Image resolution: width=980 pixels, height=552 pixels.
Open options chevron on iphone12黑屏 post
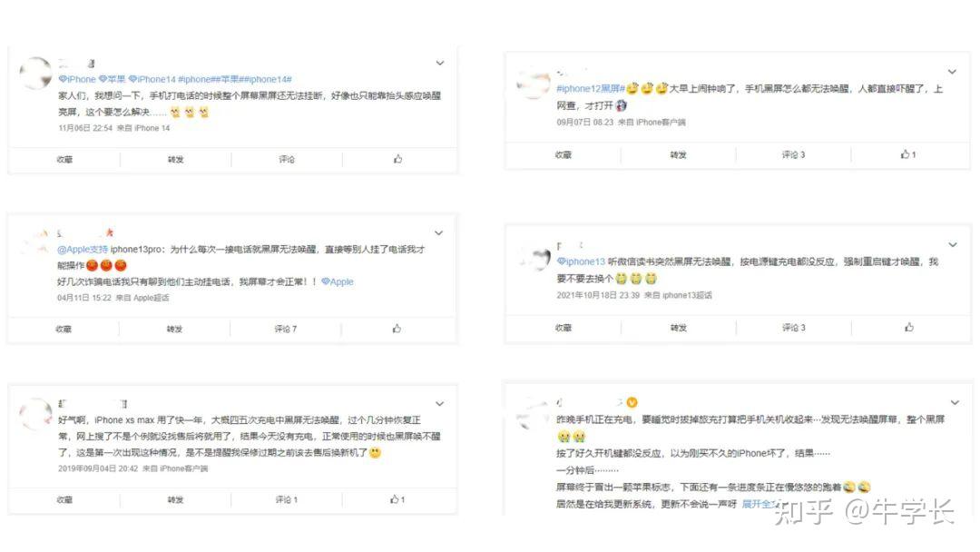952,72
